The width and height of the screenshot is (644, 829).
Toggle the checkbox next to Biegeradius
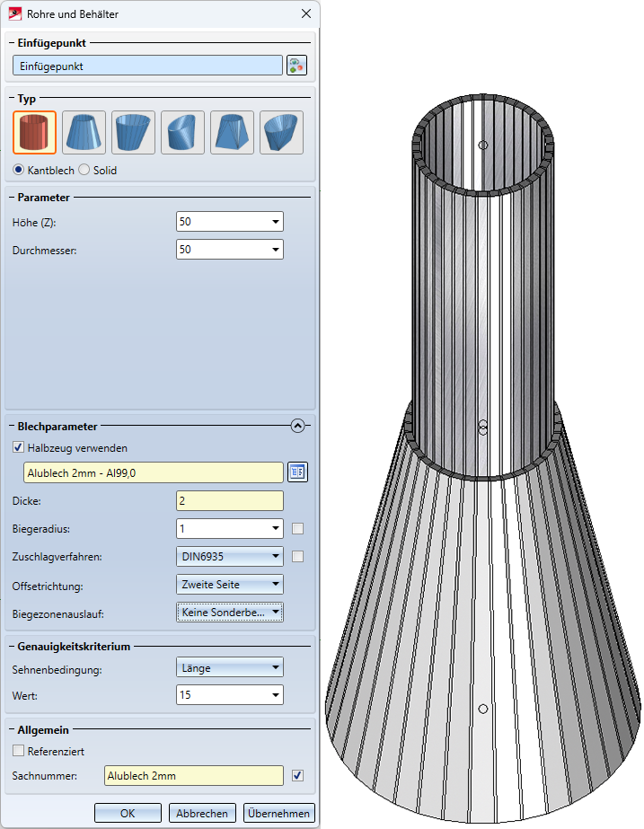[x=297, y=528]
